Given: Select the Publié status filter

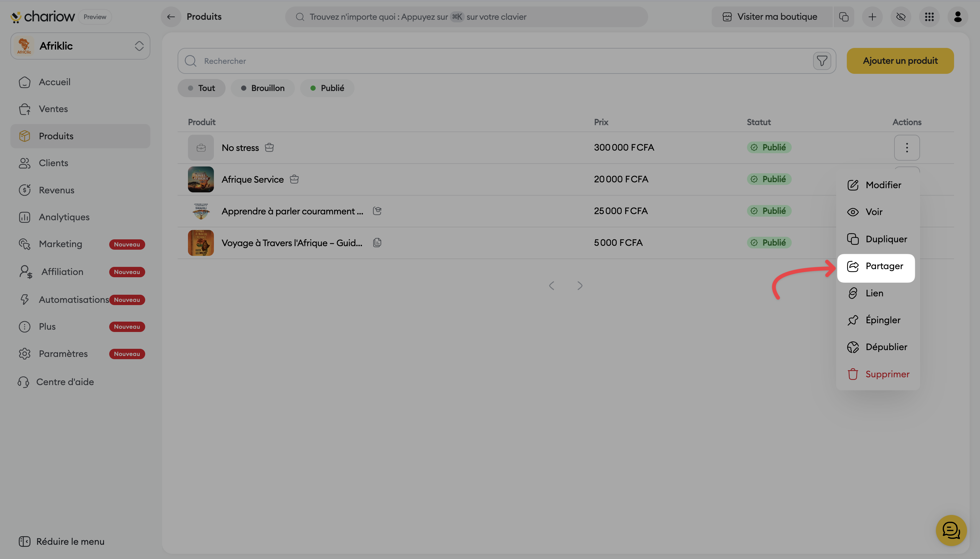Looking at the screenshot, I should pos(327,88).
